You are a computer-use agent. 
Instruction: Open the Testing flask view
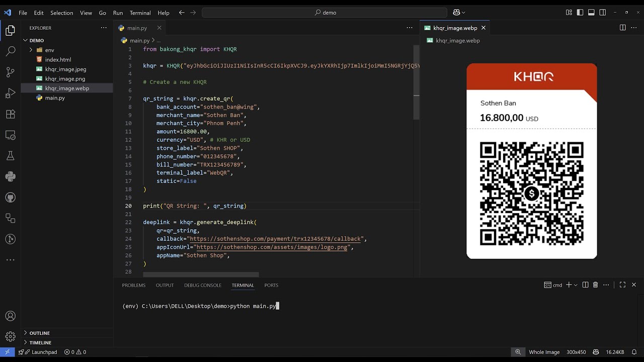pyautogui.click(x=10, y=156)
